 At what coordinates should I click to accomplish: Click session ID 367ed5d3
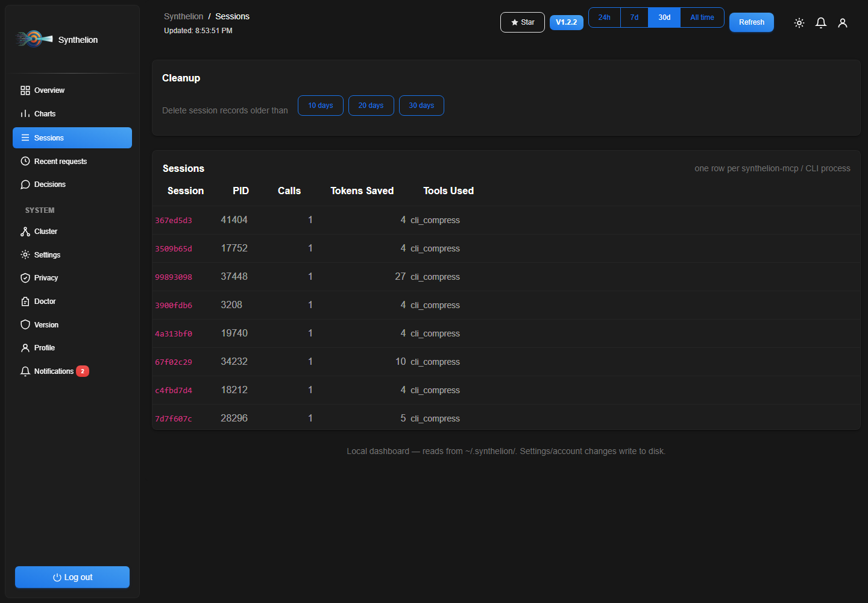point(174,221)
